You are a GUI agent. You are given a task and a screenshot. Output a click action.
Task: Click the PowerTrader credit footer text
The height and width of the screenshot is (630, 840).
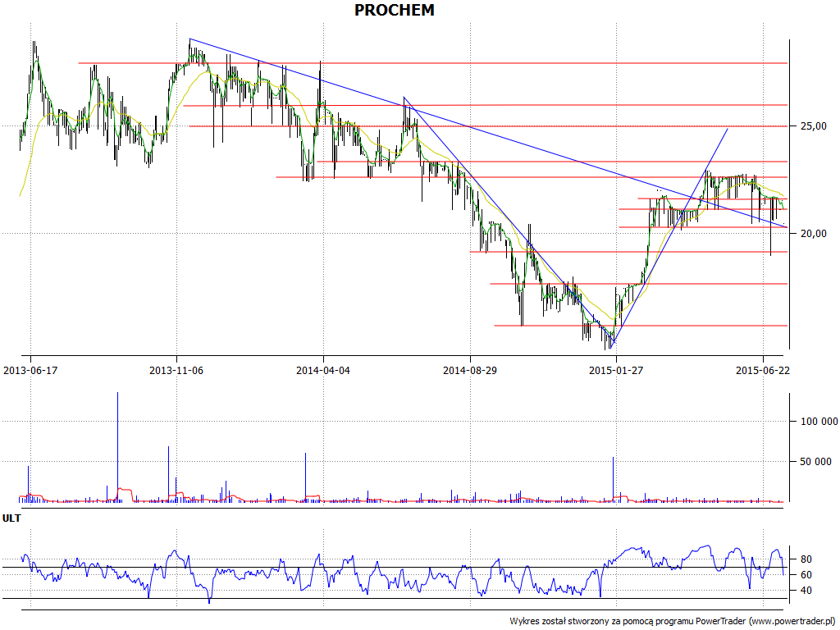pyautogui.click(x=673, y=622)
